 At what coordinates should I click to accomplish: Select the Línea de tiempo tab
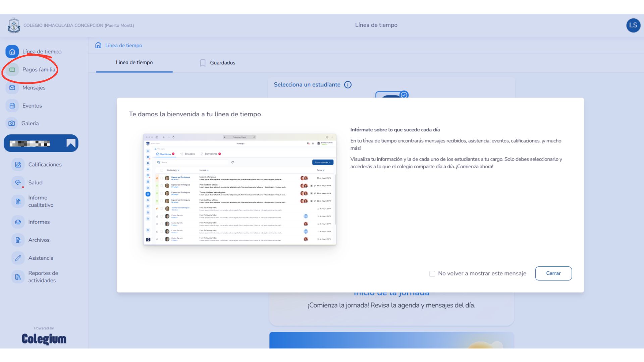[134, 63]
